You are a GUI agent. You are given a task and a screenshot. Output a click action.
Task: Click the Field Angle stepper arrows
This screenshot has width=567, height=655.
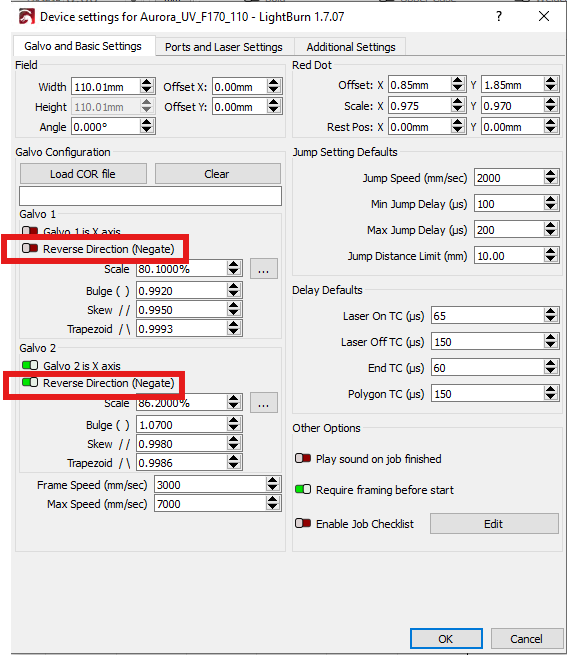(147, 127)
